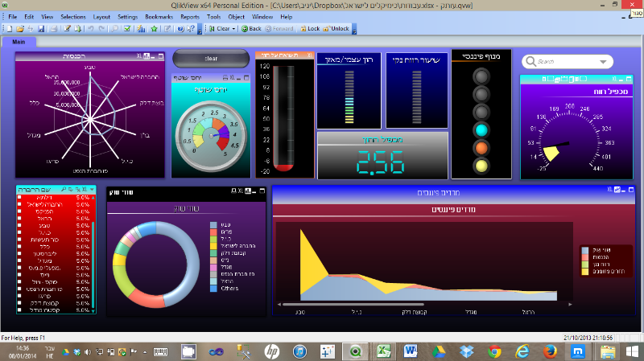The width and height of the screenshot is (644, 361).
Task: Click the Edit Script icon
Action: (67, 29)
